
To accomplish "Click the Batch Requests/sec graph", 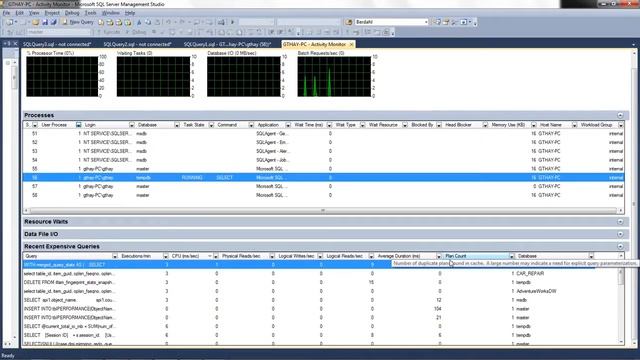I will tap(334, 77).
